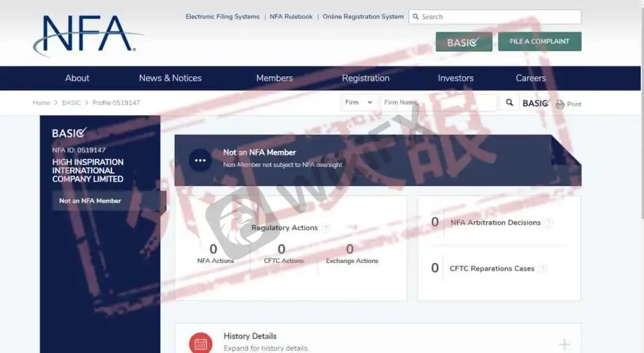Click the red calendar History Details icon

coord(201,343)
